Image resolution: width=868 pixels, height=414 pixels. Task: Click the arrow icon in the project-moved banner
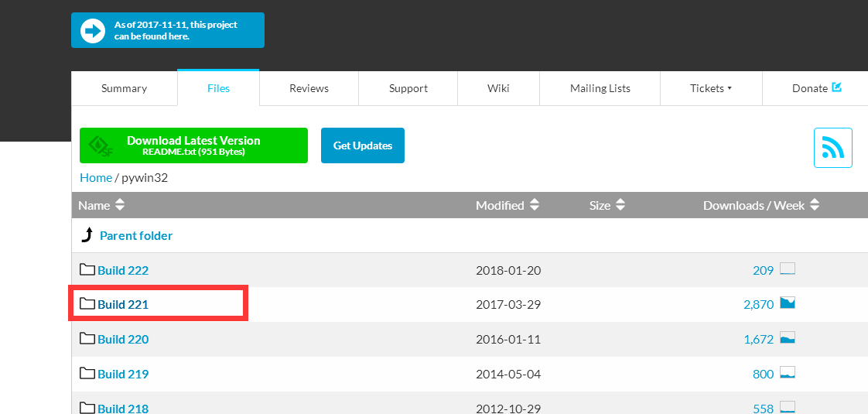click(x=92, y=30)
